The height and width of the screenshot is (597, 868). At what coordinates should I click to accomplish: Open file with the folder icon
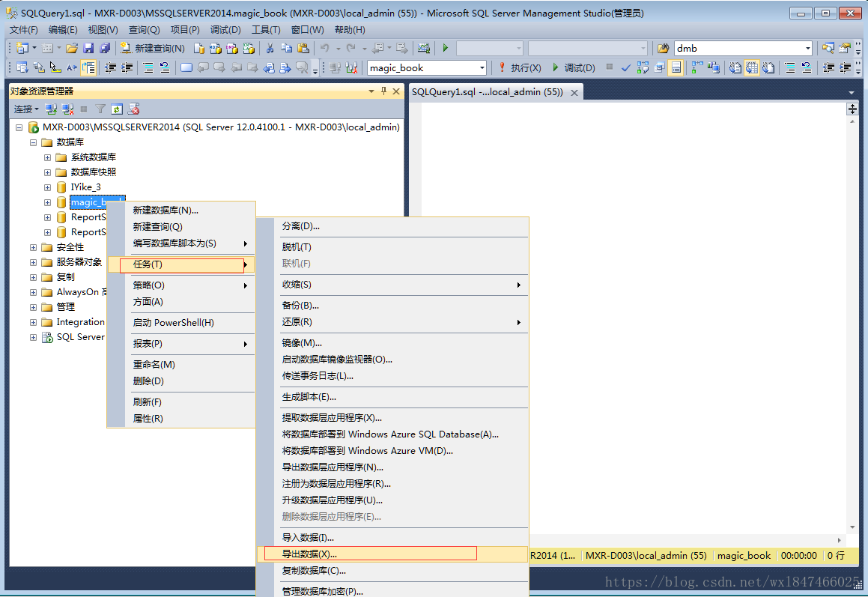tap(71, 48)
